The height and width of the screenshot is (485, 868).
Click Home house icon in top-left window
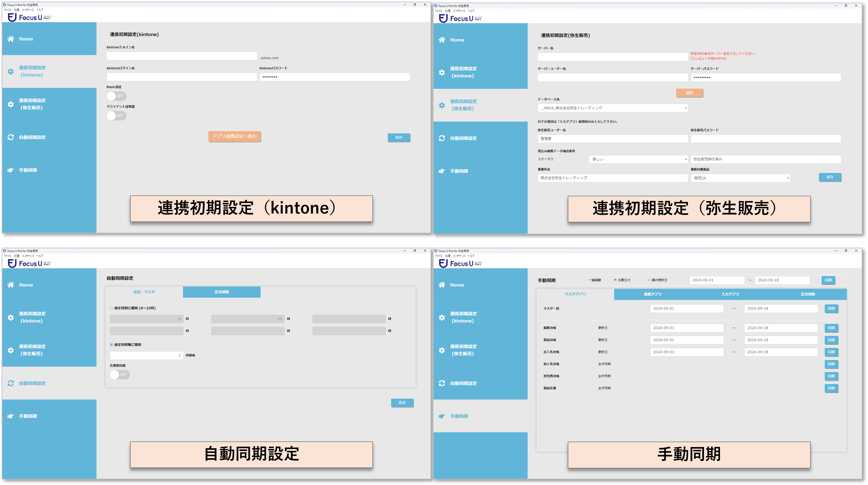pos(11,39)
